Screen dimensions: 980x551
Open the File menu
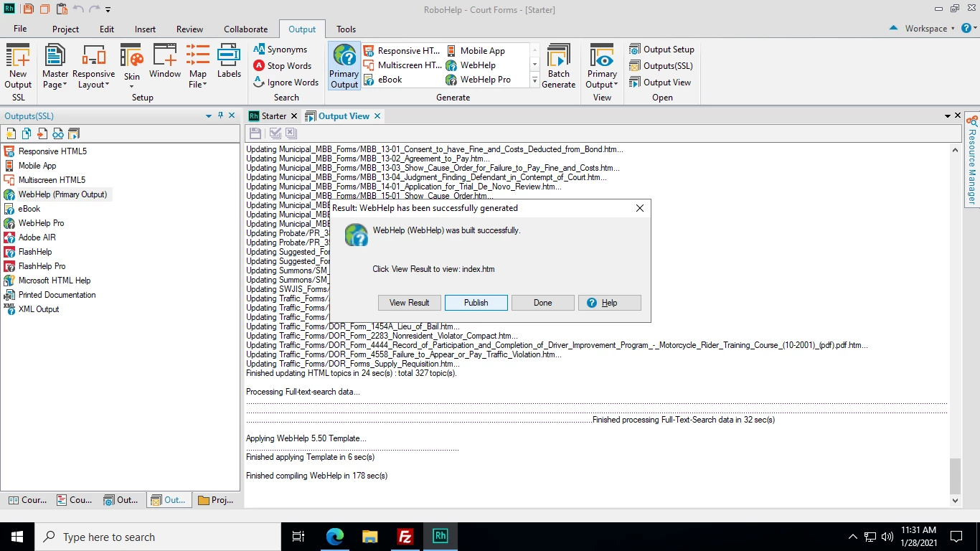pos(20,29)
